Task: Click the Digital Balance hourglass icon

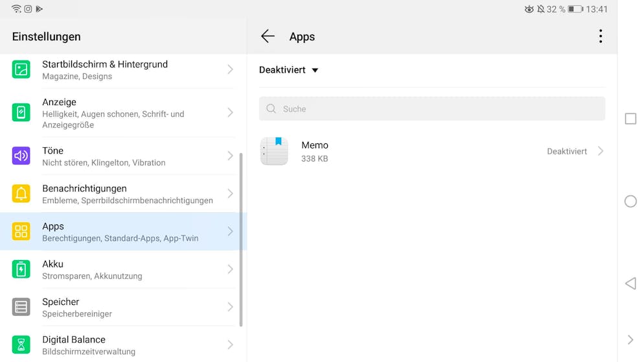Action: pyautogui.click(x=21, y=344)
